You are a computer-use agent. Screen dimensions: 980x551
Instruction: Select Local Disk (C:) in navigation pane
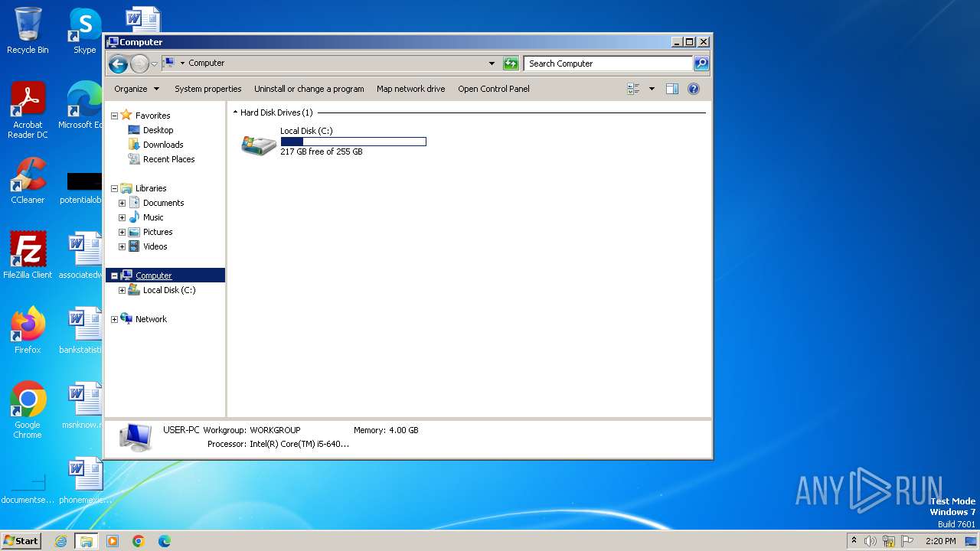click(x=168, y=290)
